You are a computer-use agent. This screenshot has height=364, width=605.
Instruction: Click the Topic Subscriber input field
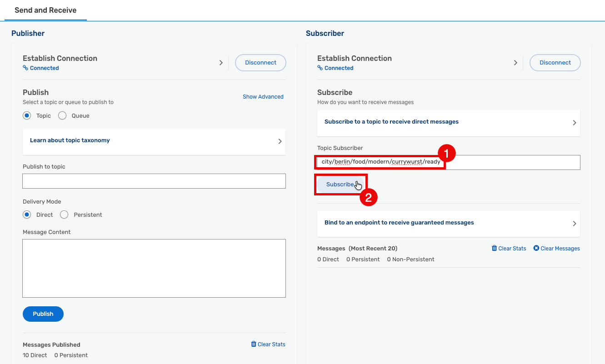pos(449,162)
